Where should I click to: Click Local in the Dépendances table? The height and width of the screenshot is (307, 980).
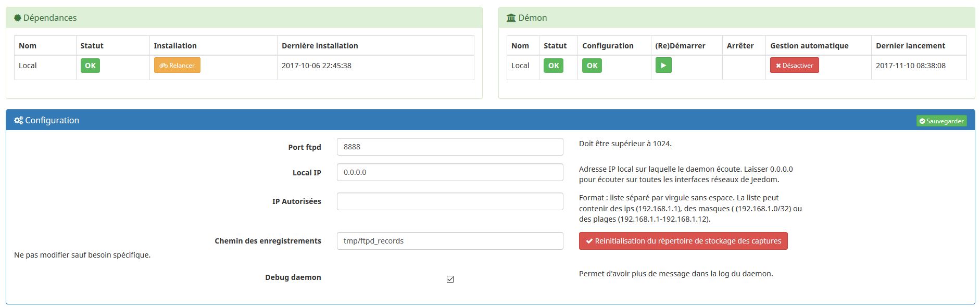click(28, 66)
